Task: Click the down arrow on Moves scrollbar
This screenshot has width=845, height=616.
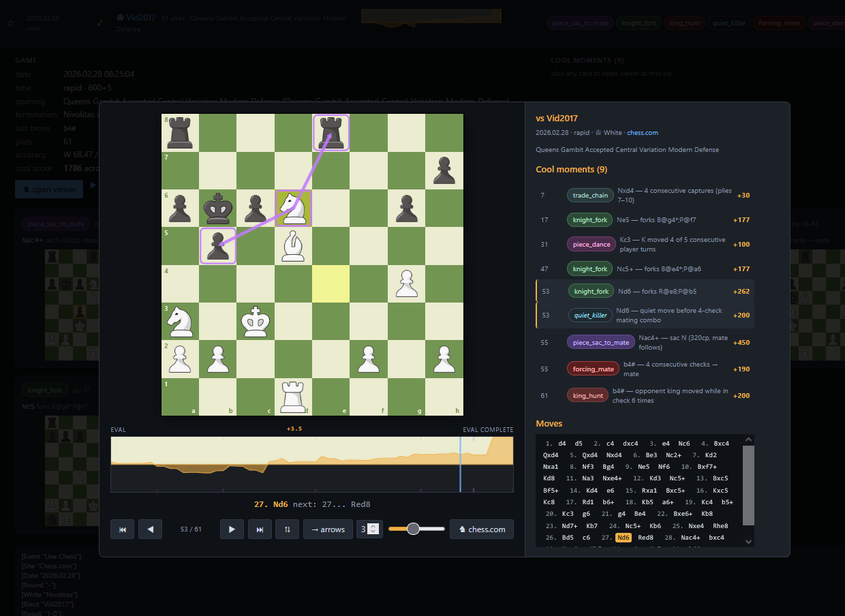Action: pyautogui.click(x=749, y=542)
